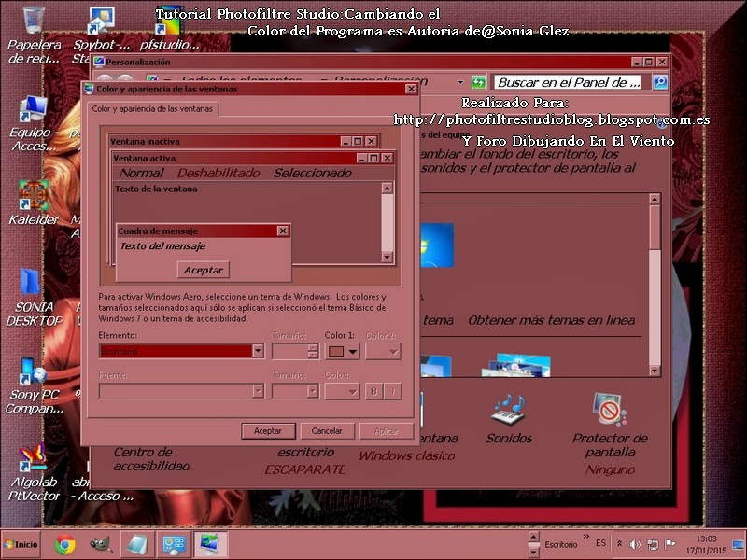Click Cancelar in the color dialog

pos(328,431)
